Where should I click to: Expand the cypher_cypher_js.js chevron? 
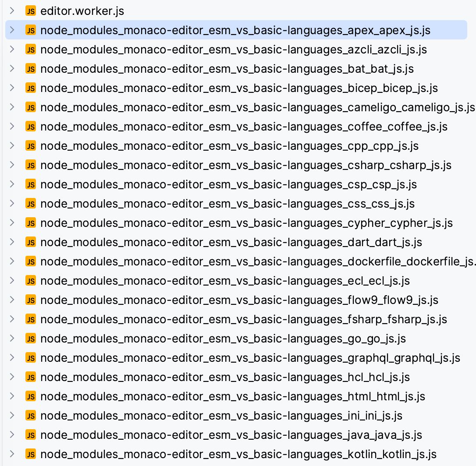point(12,222)
